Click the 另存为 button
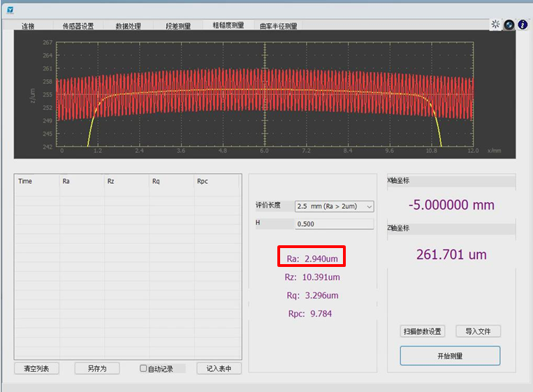The height and width of the screenshot is (392, 533). coord(97,368)
